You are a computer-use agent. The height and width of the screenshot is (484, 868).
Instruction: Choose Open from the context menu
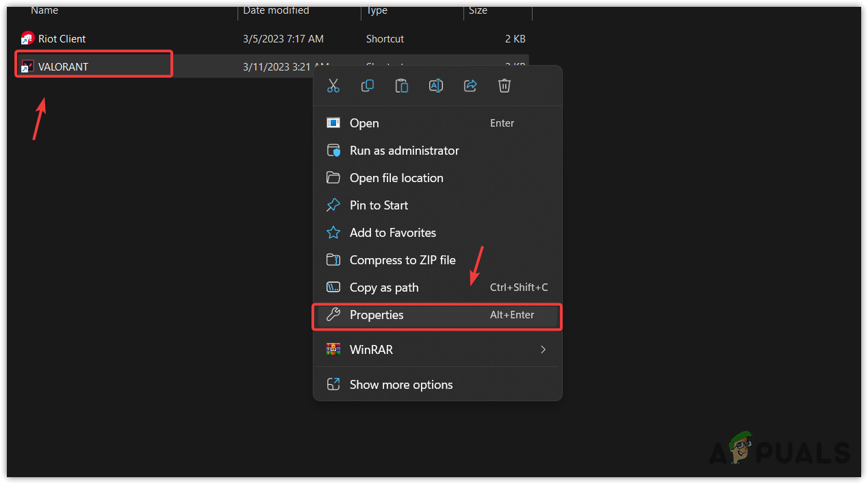[437, 123]
